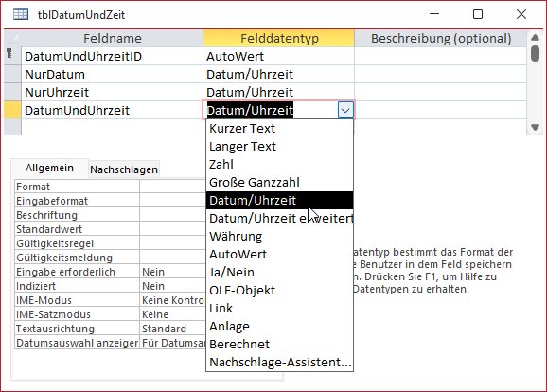Select Große Ganzzahl data type
The image size is (547, 392).
click(x=279, y=183)
